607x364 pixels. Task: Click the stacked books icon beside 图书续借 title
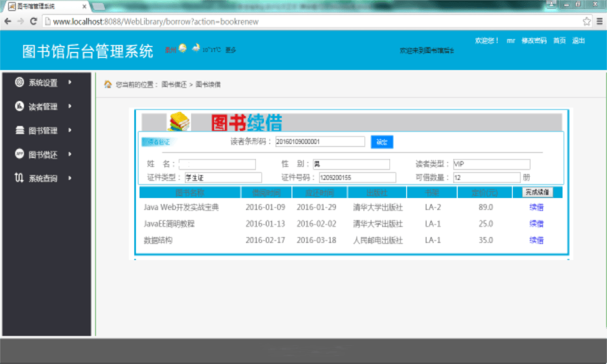(180, 121)
